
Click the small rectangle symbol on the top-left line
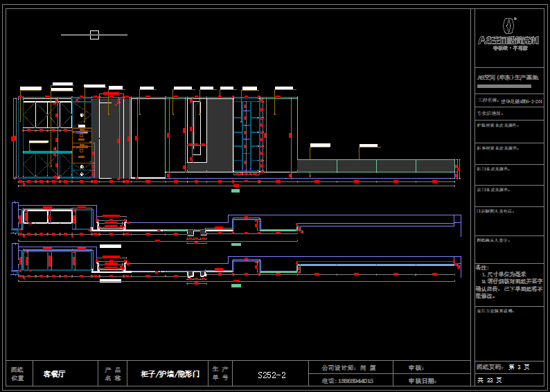(x=94, y=35)
